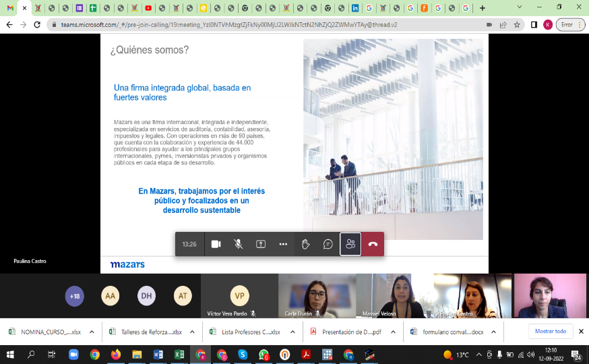Open Windows notification center

pos(576,355)
